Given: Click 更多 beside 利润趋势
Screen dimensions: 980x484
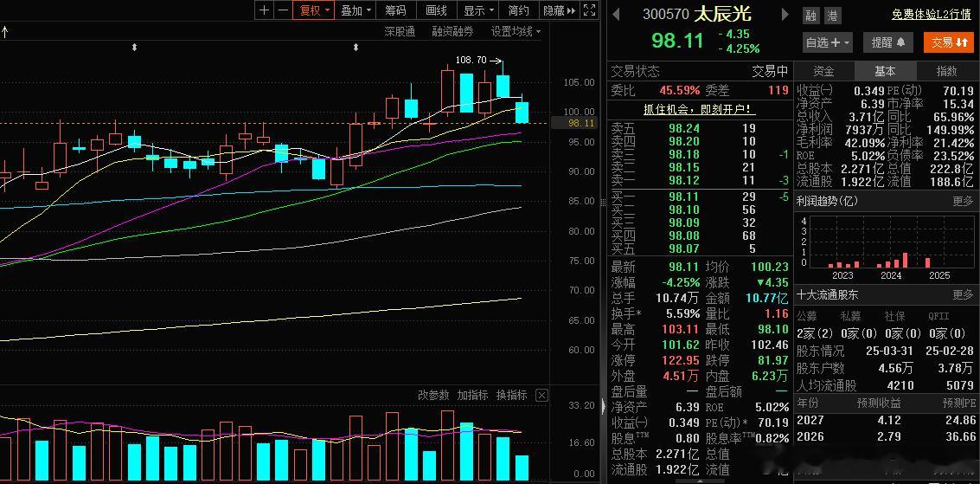Looking at the screenshot, I should [963, 202].
